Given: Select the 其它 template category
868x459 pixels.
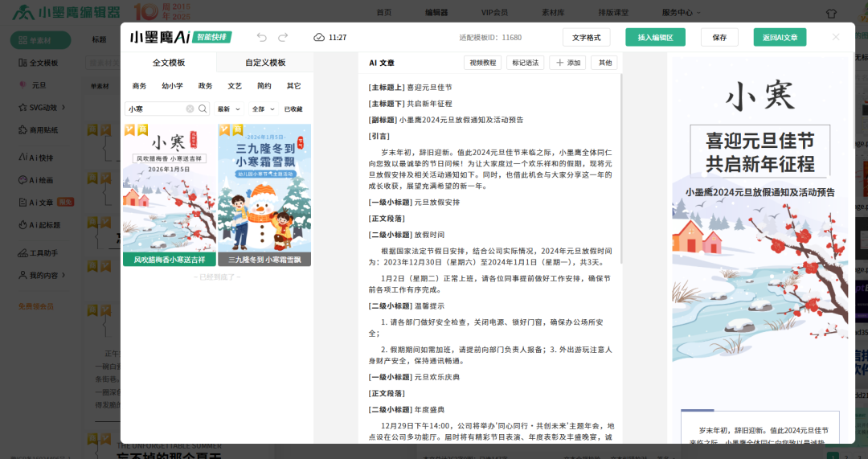Looking at the screenshot, I should tap(294, 86).
